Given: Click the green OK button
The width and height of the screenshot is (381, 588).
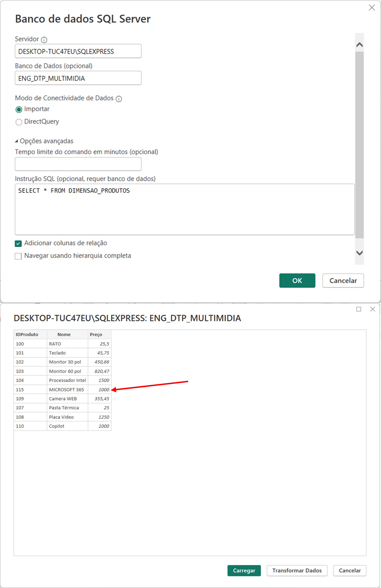Looking at the screenshot, I should 297,280.
